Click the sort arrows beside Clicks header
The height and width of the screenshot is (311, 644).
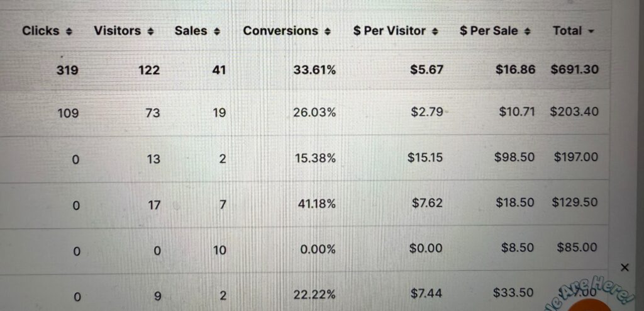click(x=69, y=31)
